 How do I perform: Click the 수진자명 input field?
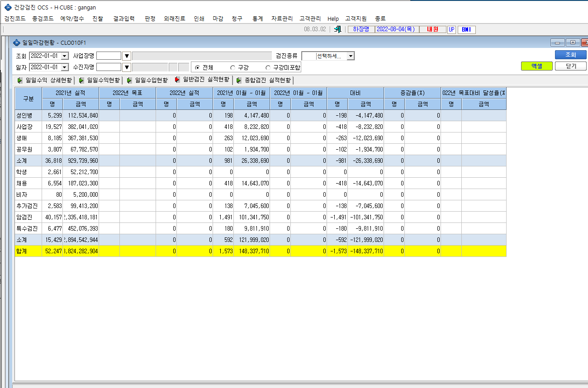[x=109, y=67]
